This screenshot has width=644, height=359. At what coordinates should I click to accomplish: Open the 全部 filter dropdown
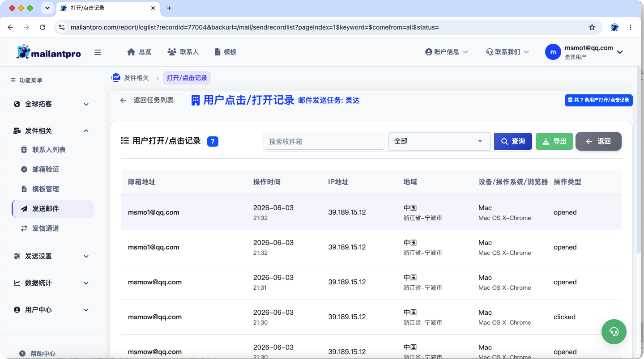[439, 141]
